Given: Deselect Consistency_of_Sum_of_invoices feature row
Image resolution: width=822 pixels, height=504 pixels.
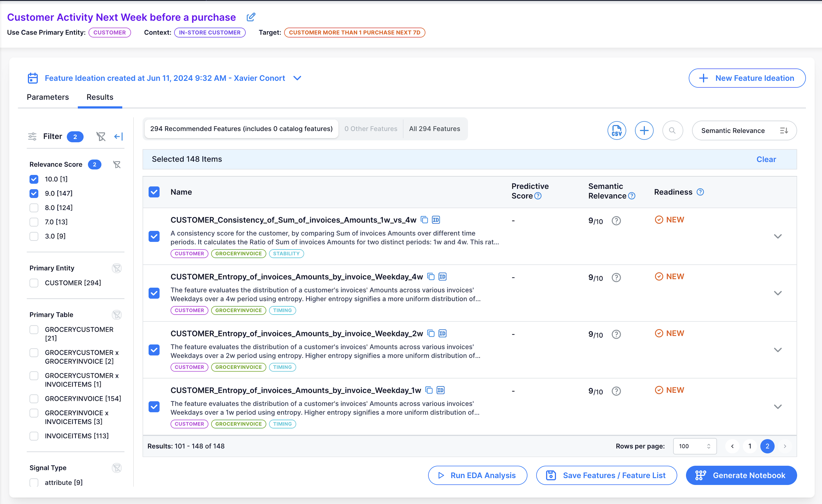Looking at the screenshot, I should (154, 236).
